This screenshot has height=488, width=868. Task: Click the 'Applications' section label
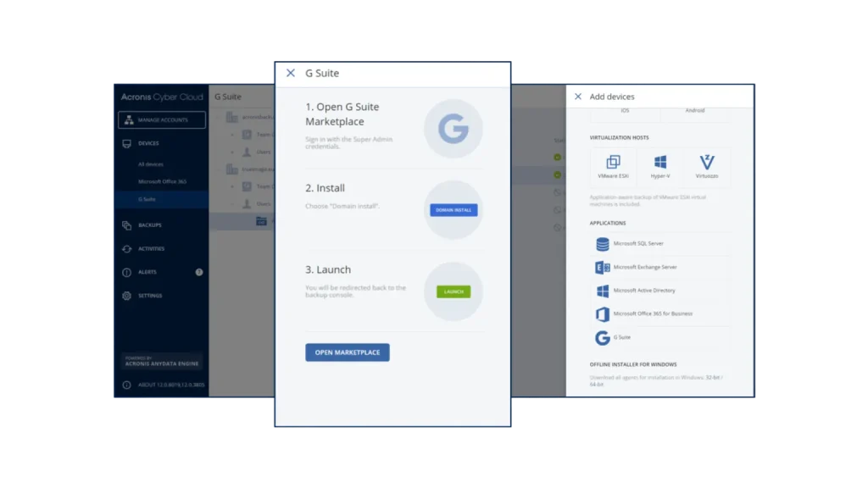(608, 223)
